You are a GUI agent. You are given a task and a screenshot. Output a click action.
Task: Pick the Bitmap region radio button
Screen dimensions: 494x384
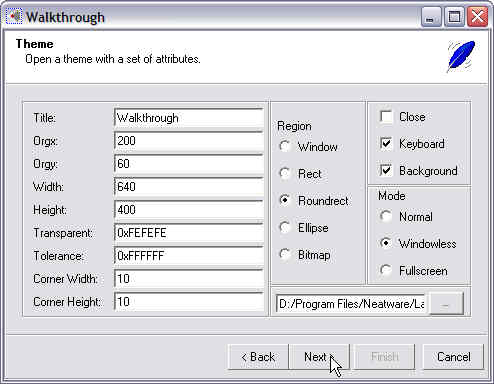tap(285, 254)
